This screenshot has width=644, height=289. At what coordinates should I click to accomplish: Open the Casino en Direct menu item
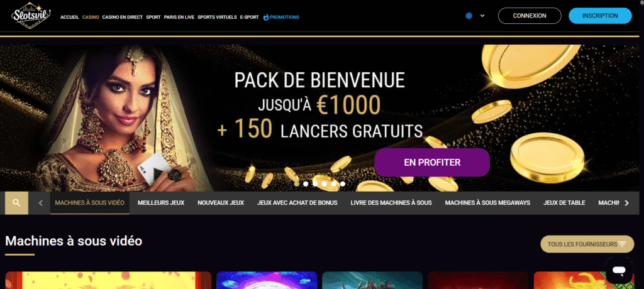click(123, 17)
